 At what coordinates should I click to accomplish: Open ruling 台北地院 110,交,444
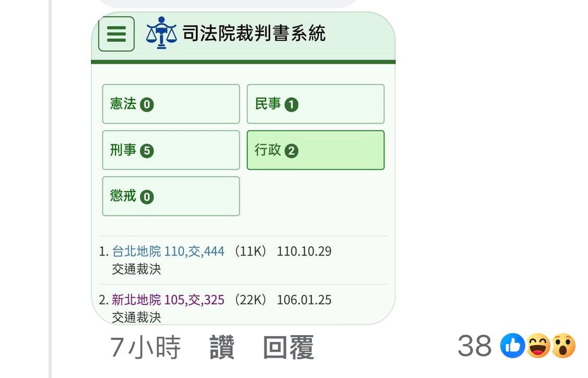pyautogui.click(x=168, y=251)
